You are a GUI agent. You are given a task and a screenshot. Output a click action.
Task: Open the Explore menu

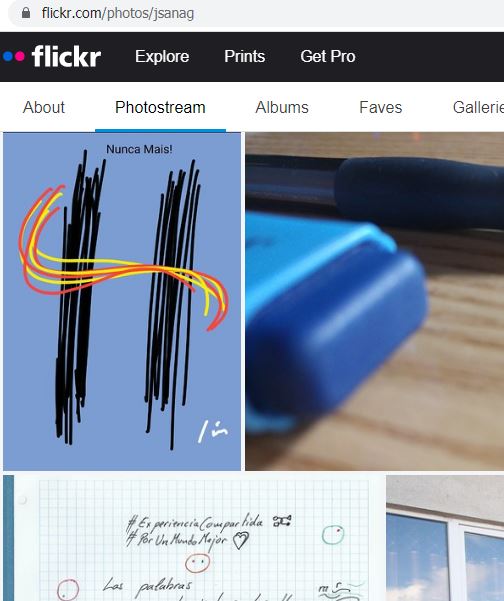pyautogui.click(x=162, y=56)
